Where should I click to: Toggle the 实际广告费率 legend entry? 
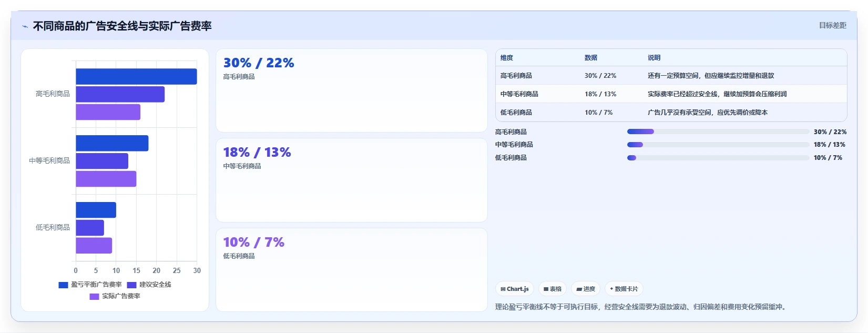coord(115,296)
